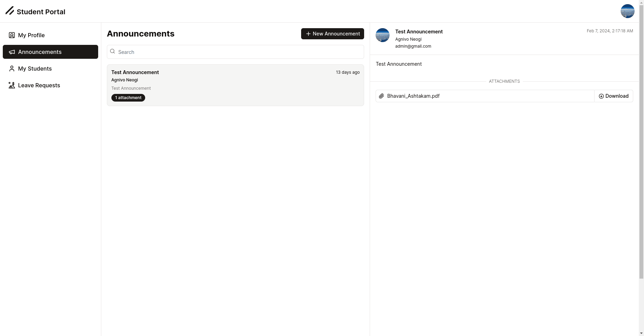Click the scrollbar down arrow
The height and width of the screenshot is (336, 644).
[641, 333]
